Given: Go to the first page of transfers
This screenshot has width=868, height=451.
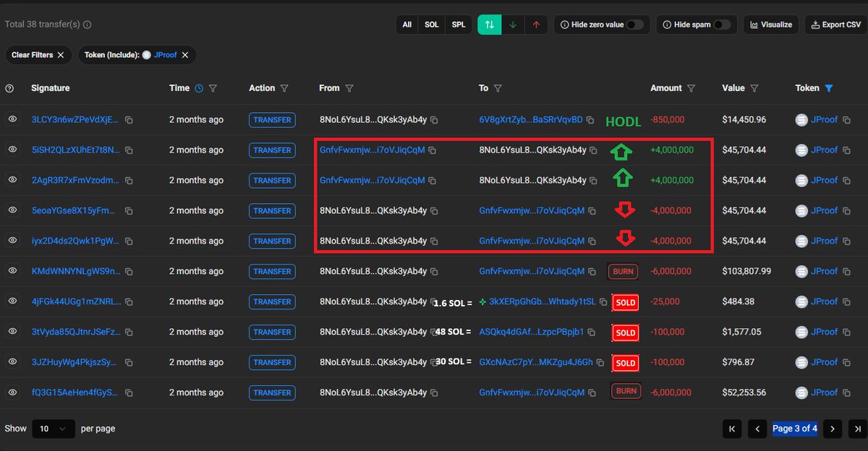Looking at the screenshot, I should pyautogui.click(x=733, y=429).
